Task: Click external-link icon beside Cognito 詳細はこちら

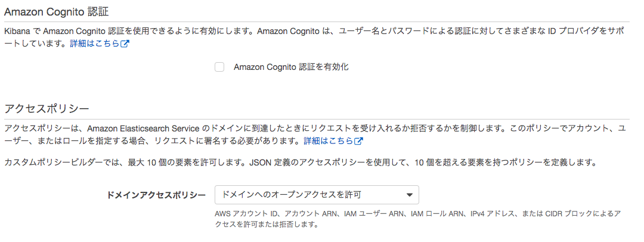Action: [x=125, y=44]
